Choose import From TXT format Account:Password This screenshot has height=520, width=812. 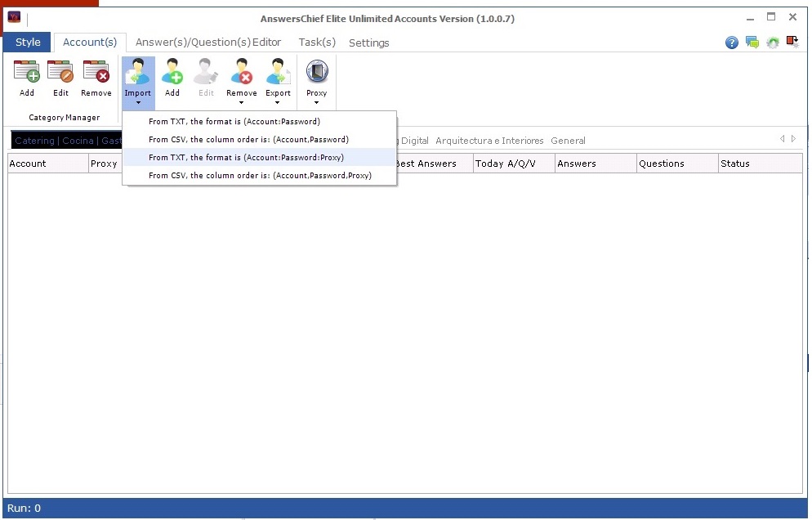[234, 122]
